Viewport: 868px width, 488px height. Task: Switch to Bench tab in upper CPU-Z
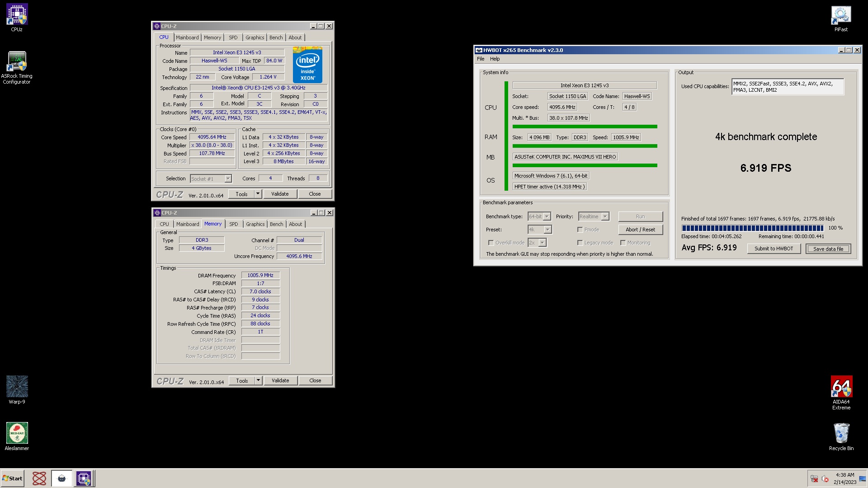click(276, 38)
